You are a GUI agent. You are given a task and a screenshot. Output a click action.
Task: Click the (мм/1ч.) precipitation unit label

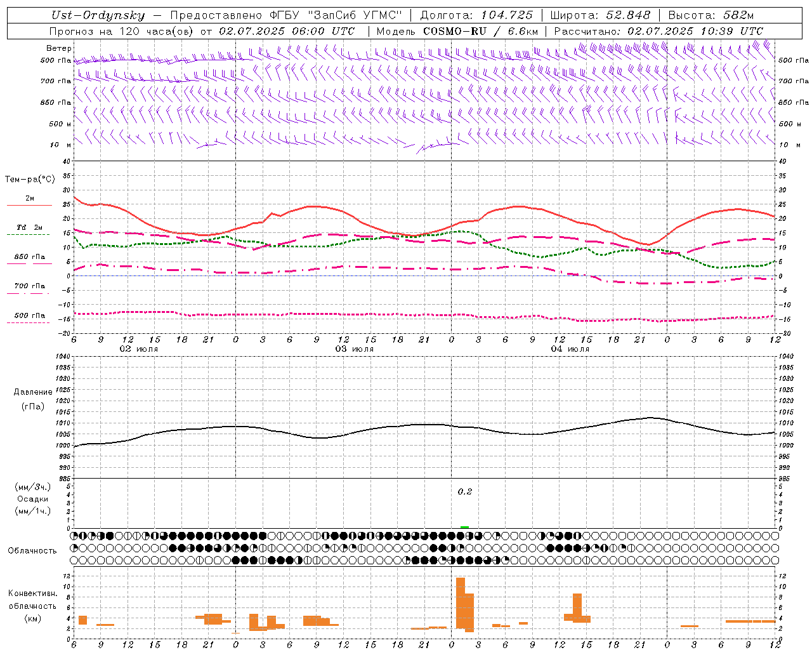point(33,511)
